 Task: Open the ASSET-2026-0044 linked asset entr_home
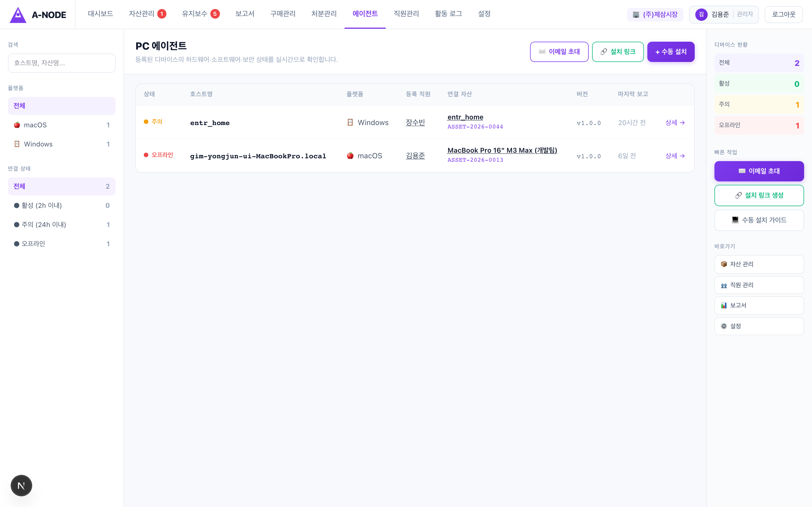click(465, 117)
